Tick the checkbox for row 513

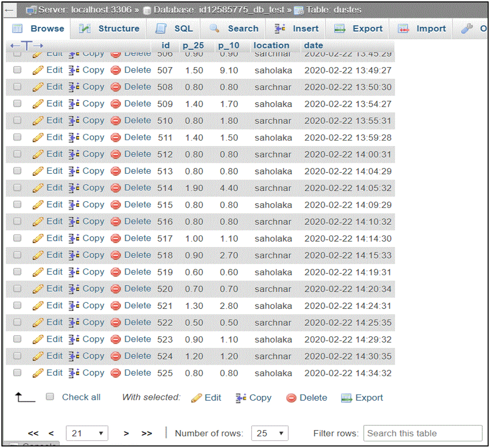pos(17,171)
